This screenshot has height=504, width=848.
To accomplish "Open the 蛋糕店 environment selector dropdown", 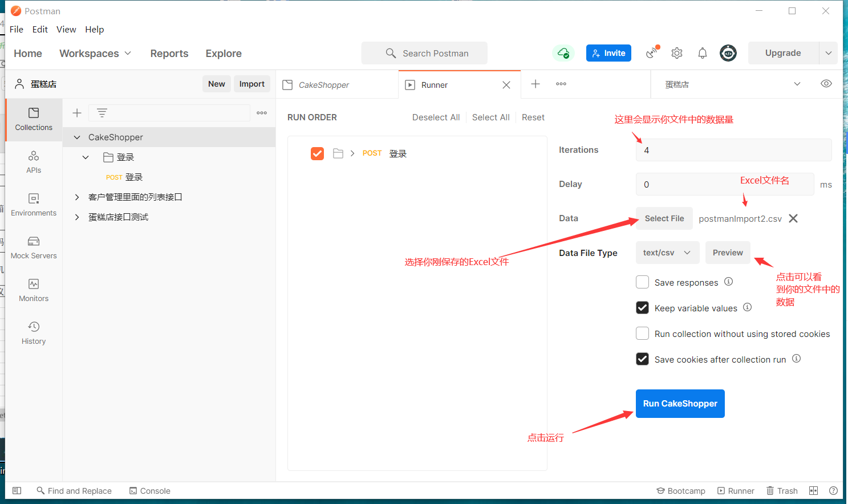I will click(733, 84).
